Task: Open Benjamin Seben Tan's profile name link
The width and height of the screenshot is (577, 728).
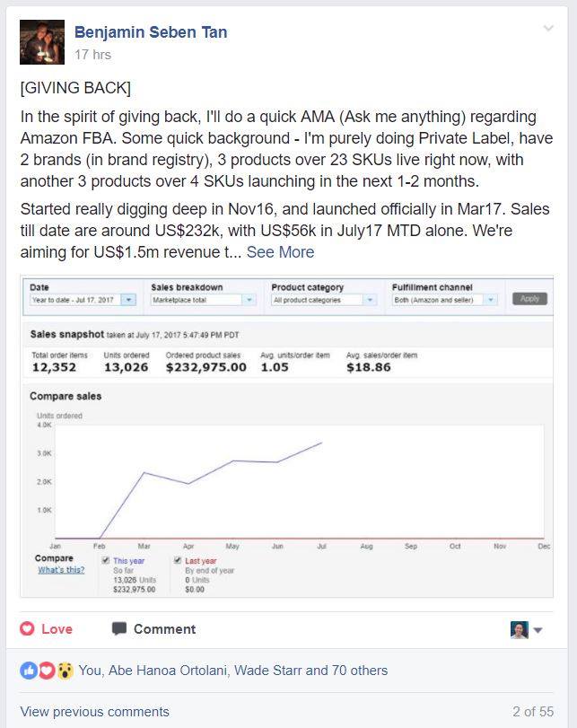Action: (x=151, y=32)
